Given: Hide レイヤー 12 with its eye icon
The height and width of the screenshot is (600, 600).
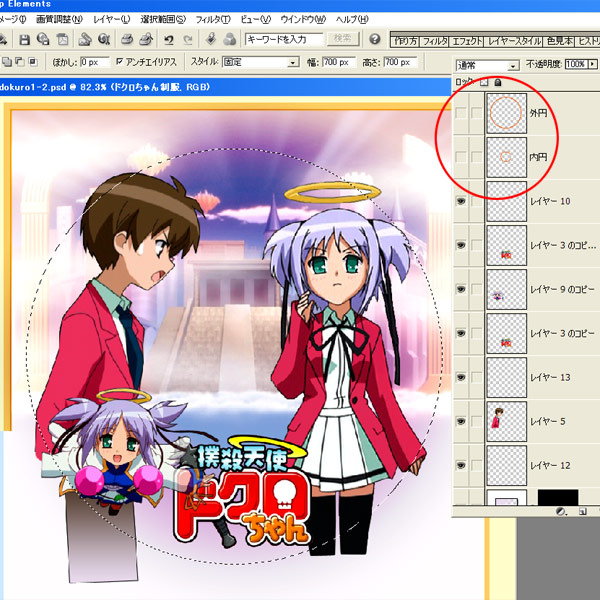Looking at the screenshot, I should [x=461, y=465].
